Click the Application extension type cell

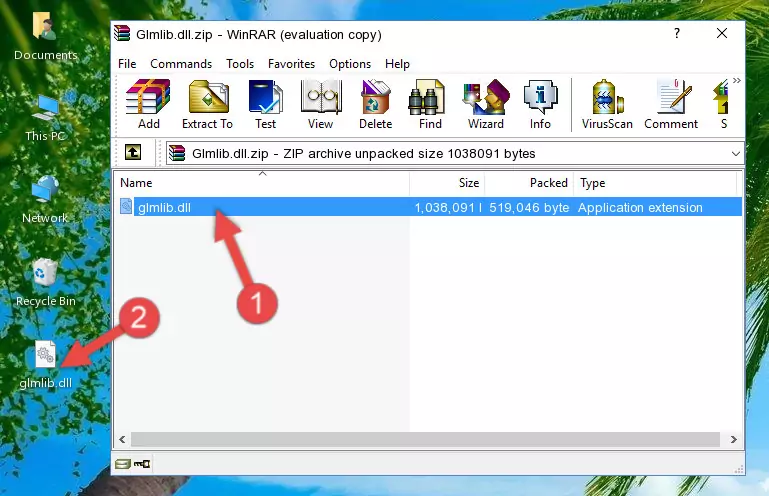coord(640,208)
